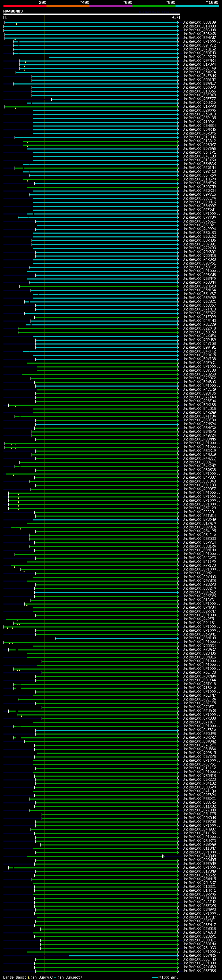The width and height of the screenshot is (222, 980).
Task: Select the UniRef100_C4JEU3 label
Action: coord(199,156)
